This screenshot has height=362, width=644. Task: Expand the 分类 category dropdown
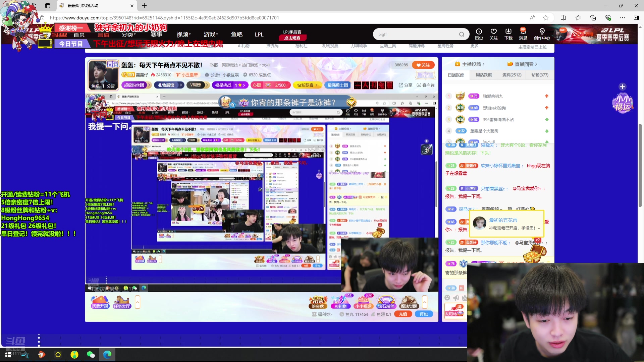coord(128,35)
